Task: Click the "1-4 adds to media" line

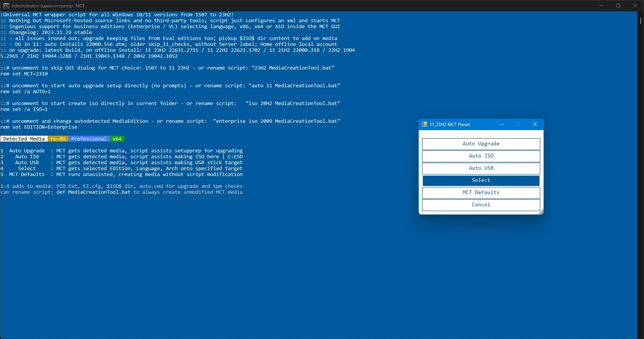Action: (122, 186)
